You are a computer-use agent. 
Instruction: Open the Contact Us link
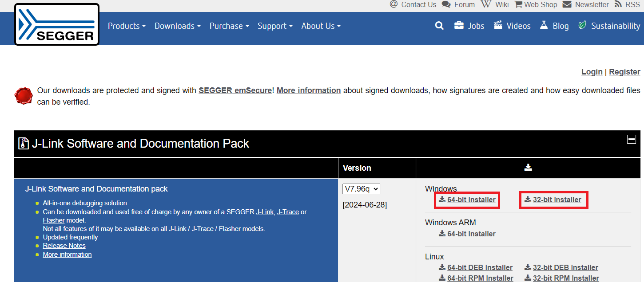[419, 4]
